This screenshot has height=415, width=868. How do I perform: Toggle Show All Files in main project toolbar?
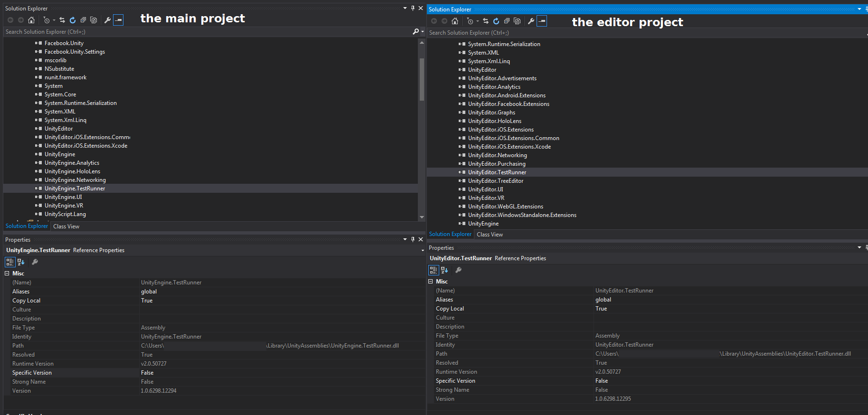pyautogui.click(x=94, y=20)
